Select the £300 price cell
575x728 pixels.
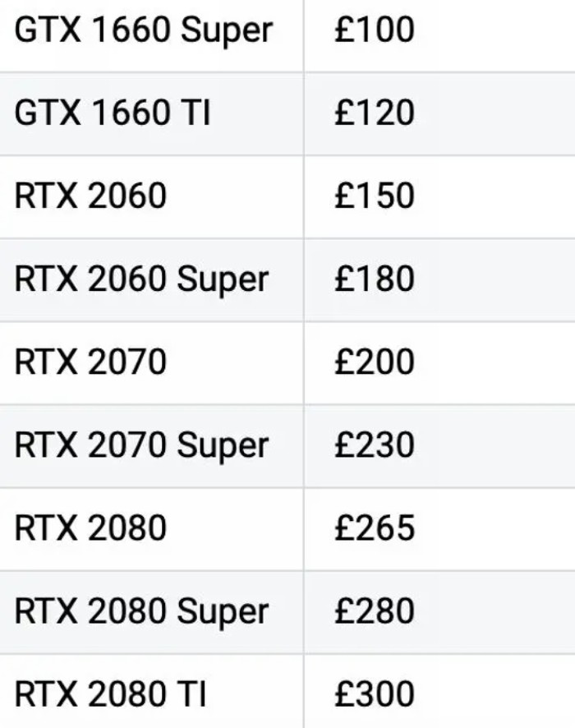click(374, 694)
